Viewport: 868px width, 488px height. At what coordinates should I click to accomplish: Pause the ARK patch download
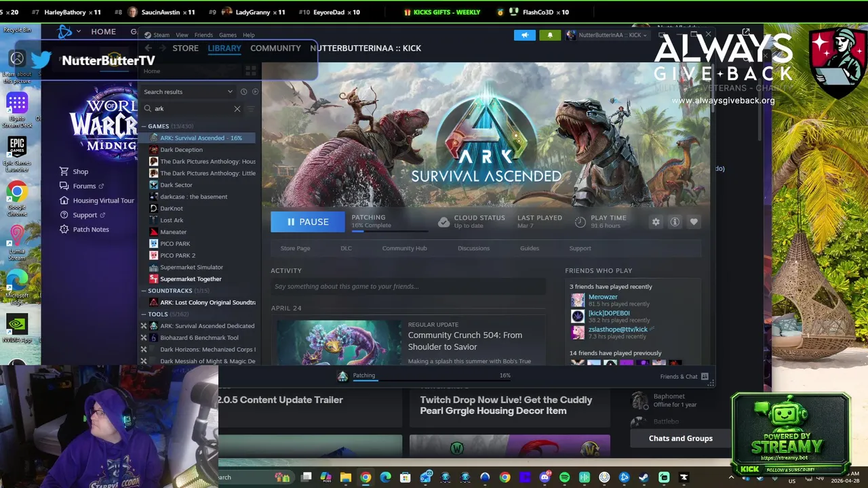click(307, 222)
